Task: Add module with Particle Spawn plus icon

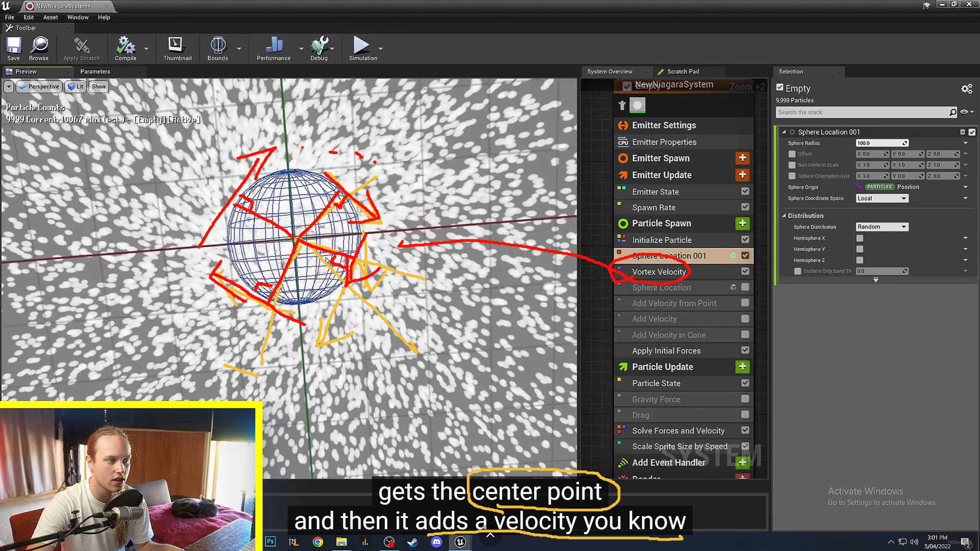Action: (742, 223)
